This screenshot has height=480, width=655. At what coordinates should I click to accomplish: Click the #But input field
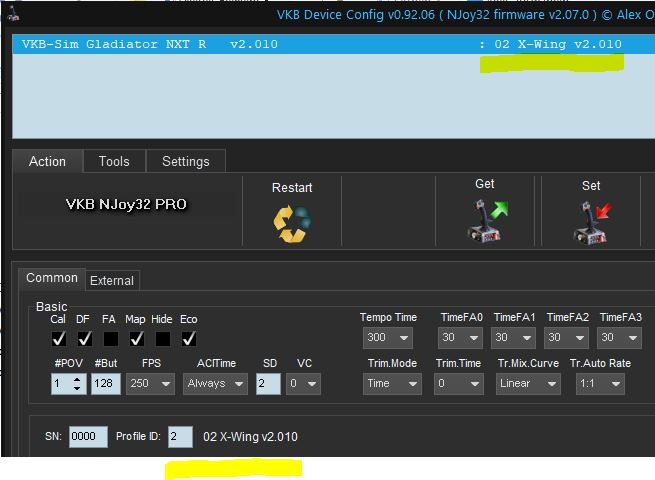pos(106,383)
